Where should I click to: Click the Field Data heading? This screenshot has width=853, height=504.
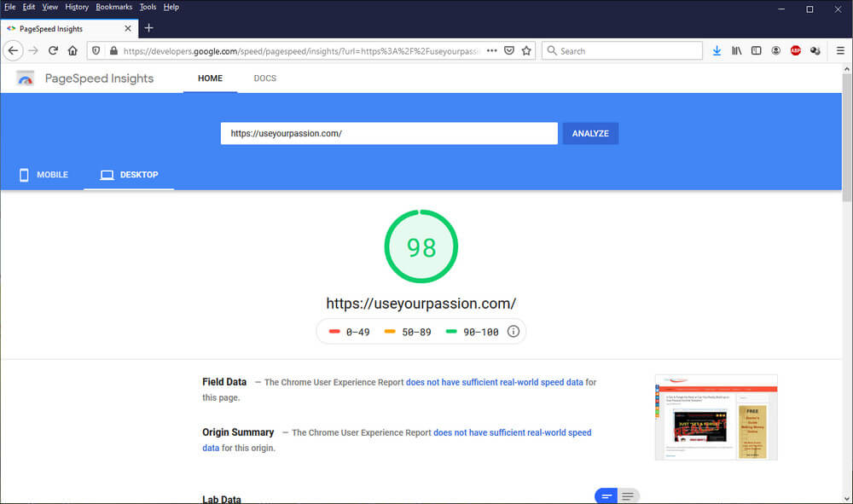[x=224, y=382]
